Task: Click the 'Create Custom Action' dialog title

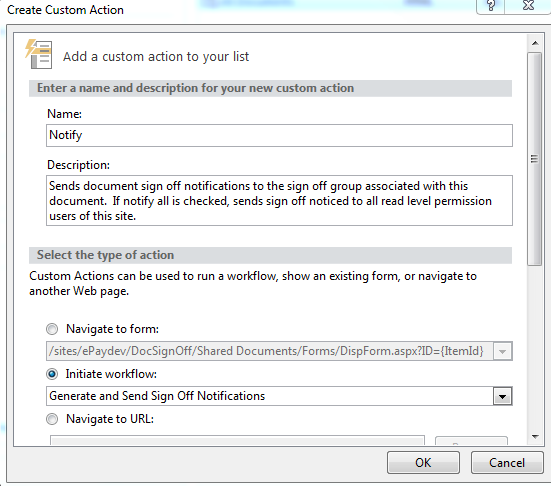Action: click(65, 10)
